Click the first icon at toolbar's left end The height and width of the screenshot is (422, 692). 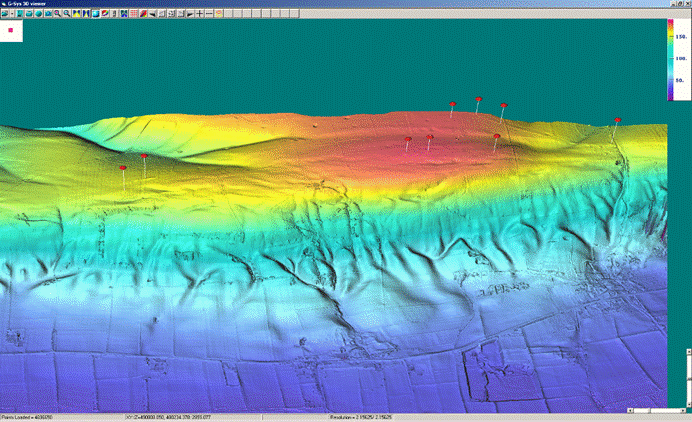[6, 14]
